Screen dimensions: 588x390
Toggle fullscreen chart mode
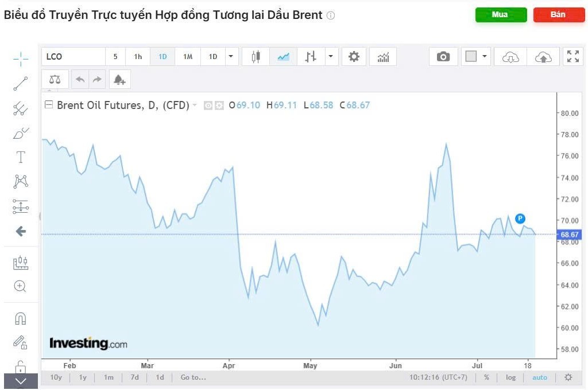[572, 56]
